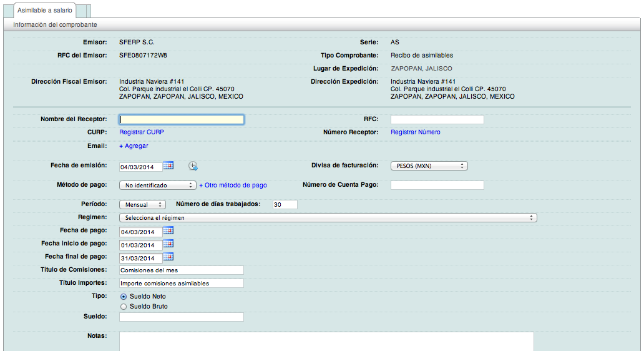Click the RFC input field
This screenshot has width=644, height=351.
point(437,119)
